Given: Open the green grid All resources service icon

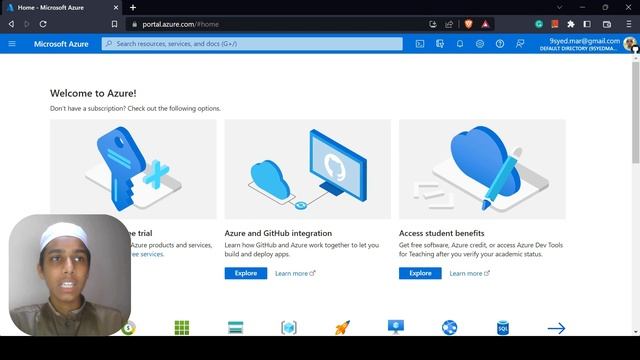Looking at the screenshot, I should tap(182, 327).
